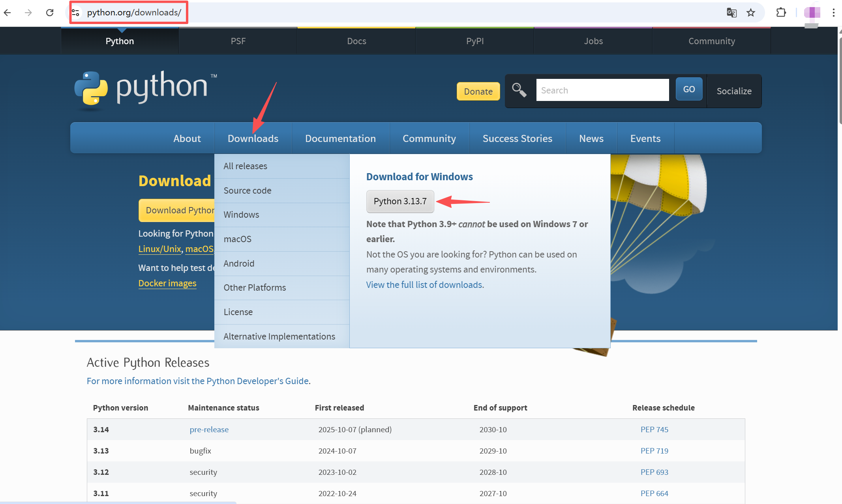Click the Python 3.13.7 download button

pos(400,201)
